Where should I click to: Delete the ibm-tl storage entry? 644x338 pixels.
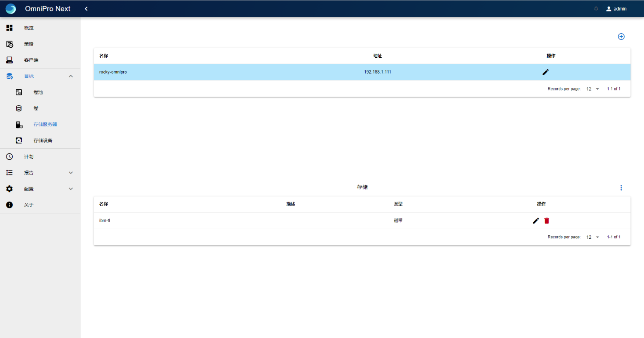pos(546,221)
